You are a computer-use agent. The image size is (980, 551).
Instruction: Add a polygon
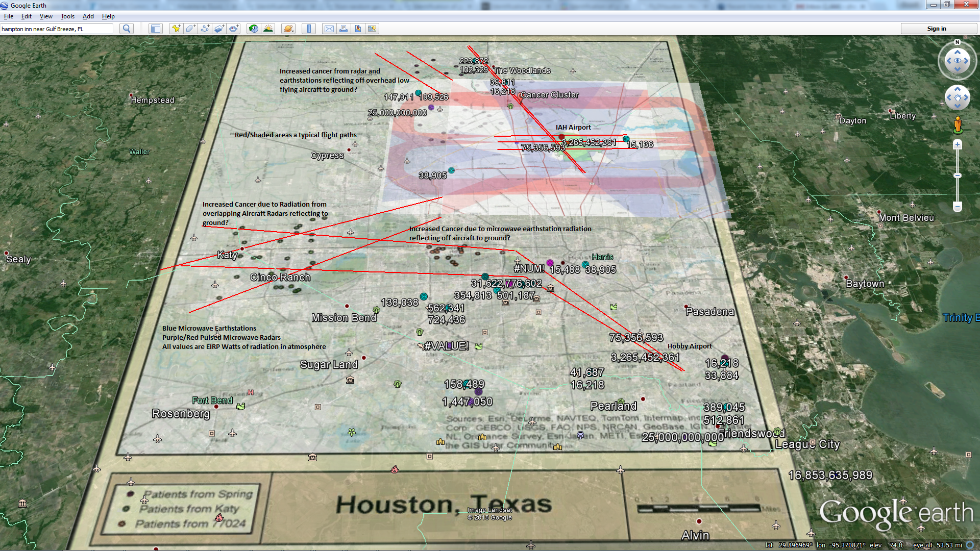click(x=190, y=29)
